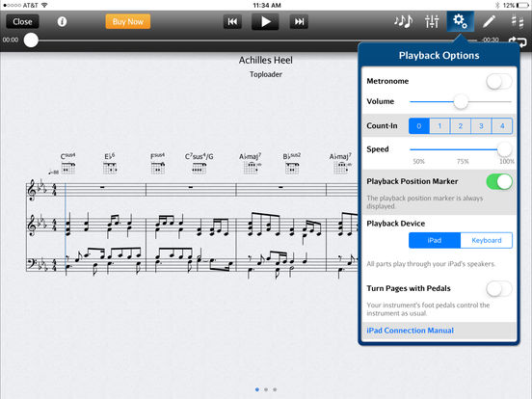Click the 00:00 elapsed time label

[11, 40]
